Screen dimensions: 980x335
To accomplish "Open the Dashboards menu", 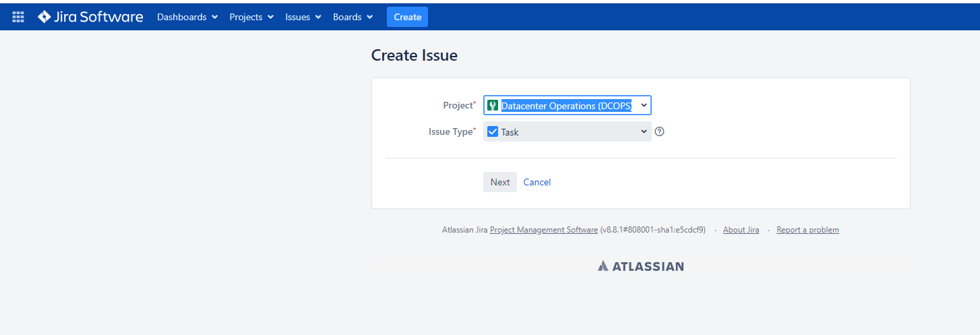I will coord(187,17).
